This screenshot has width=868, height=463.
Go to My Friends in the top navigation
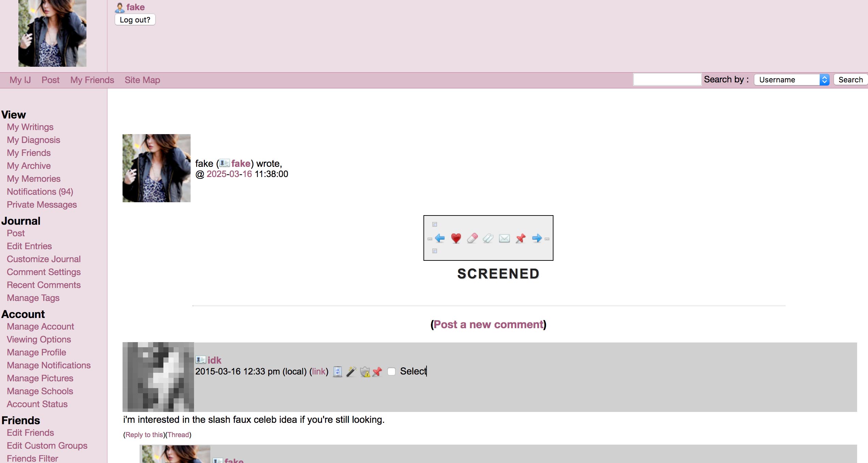coord(92,80)
